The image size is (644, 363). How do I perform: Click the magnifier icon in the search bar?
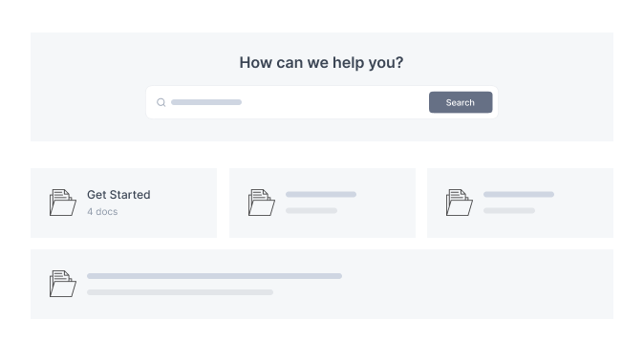click(x=161, y=102)
